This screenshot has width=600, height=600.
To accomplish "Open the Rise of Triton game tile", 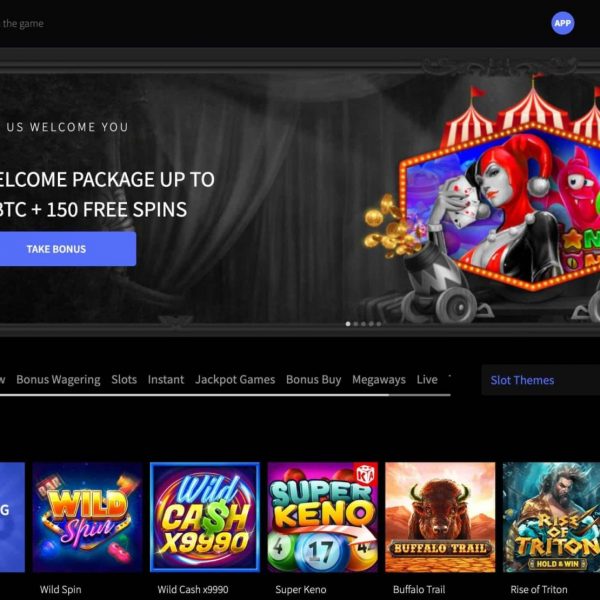I will tap(551, 517).
